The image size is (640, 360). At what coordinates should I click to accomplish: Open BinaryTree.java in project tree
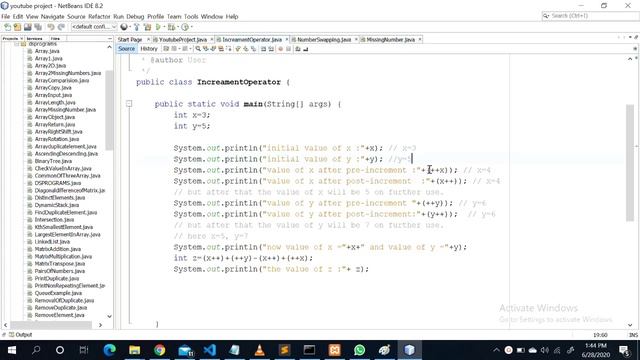pyautogui.click(x=54, y=161)
